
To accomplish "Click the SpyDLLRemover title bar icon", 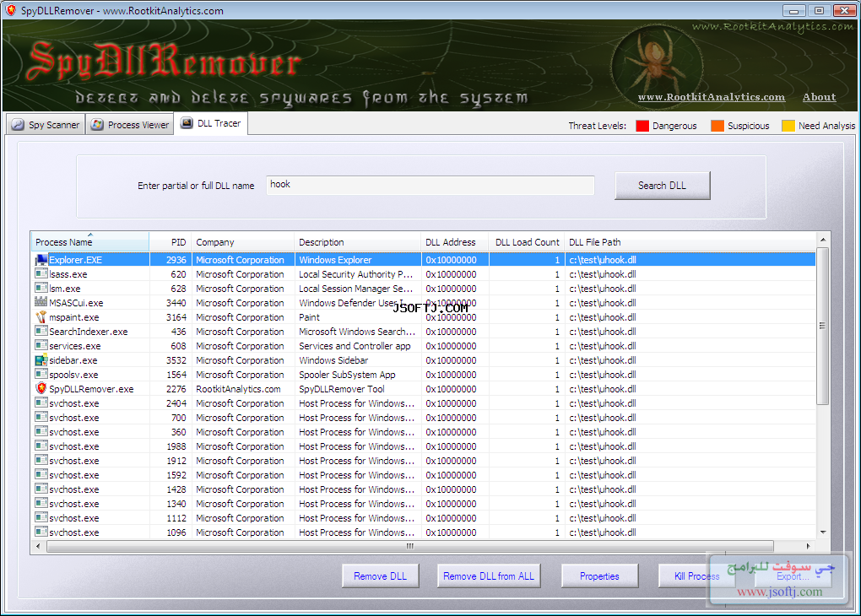I will pyautogui.click(x=10, y=10).
